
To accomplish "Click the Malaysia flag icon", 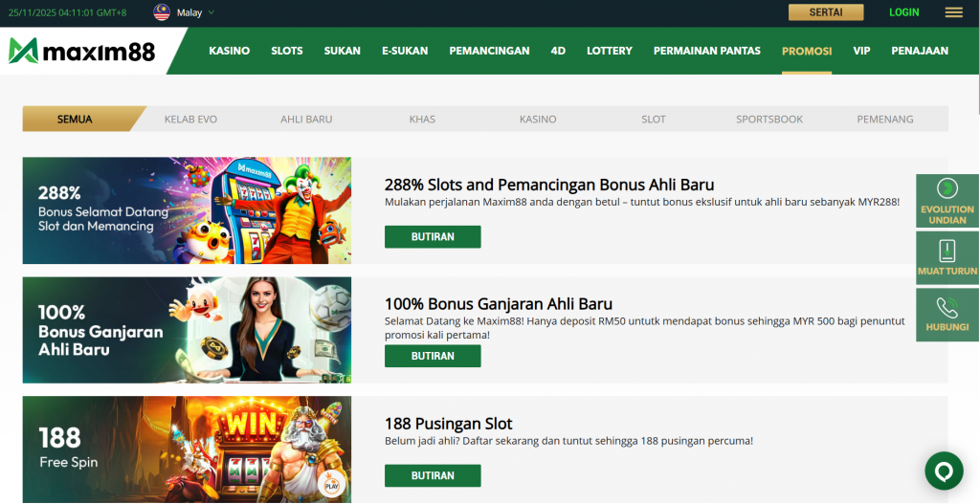I will pos(162,12).
